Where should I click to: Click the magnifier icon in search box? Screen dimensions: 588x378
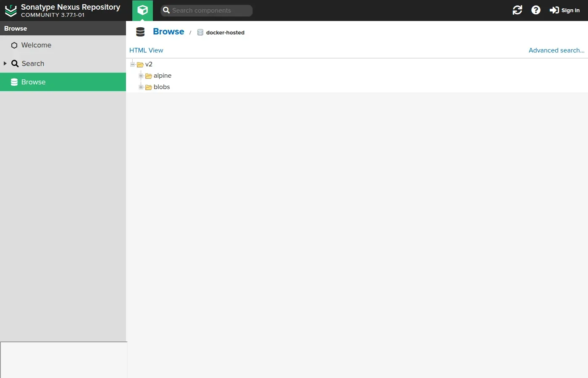pos(166,10)
